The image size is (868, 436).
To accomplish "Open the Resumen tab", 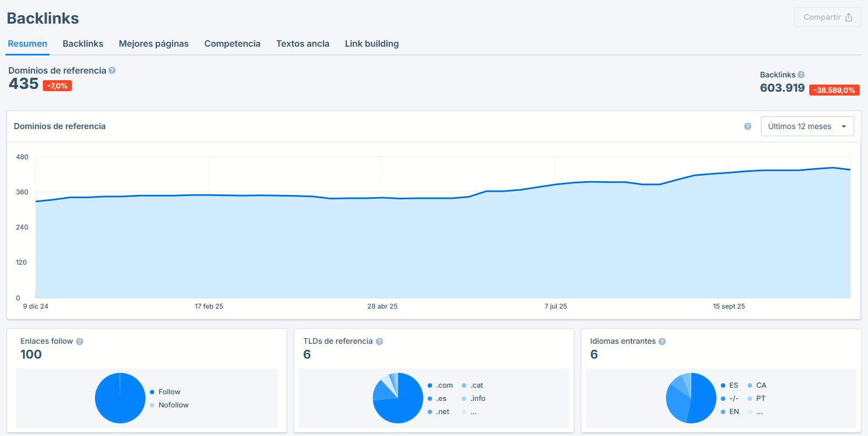I will [27, 44].
